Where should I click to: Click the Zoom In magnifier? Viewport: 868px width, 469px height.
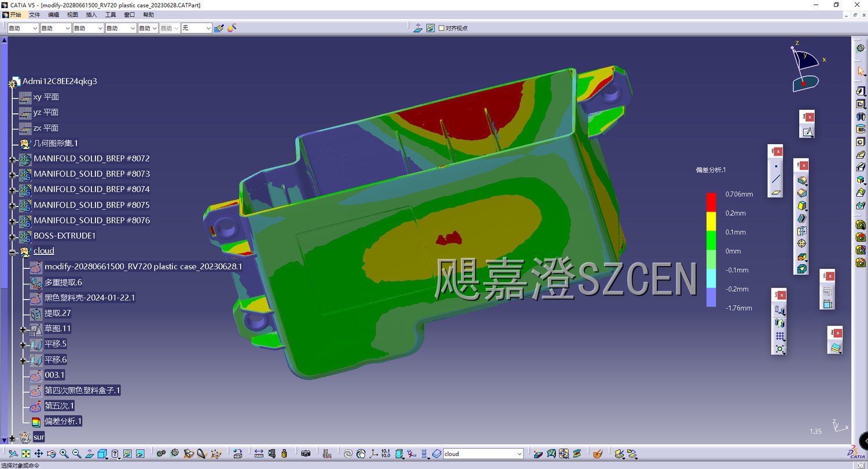pyautogui.click(x=64, y=454)
